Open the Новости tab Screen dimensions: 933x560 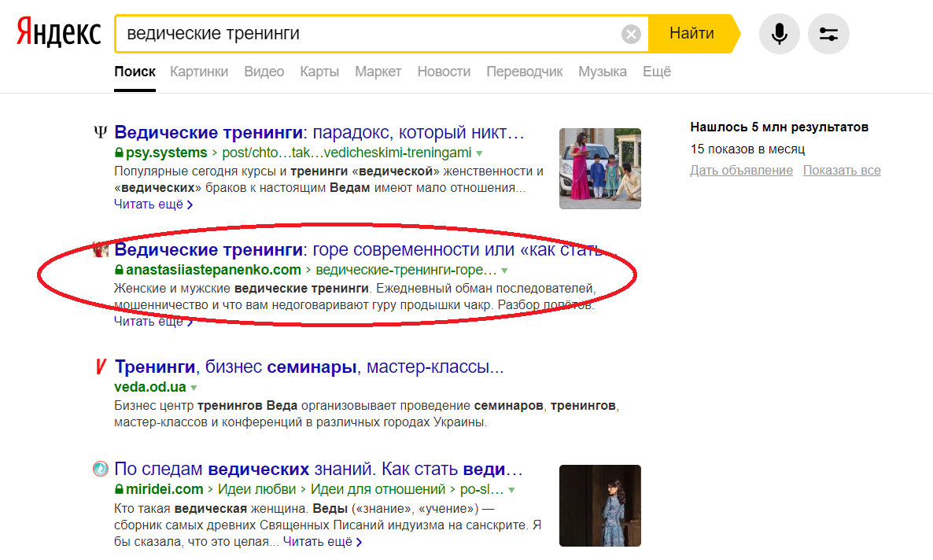click(x=444, y=72)
